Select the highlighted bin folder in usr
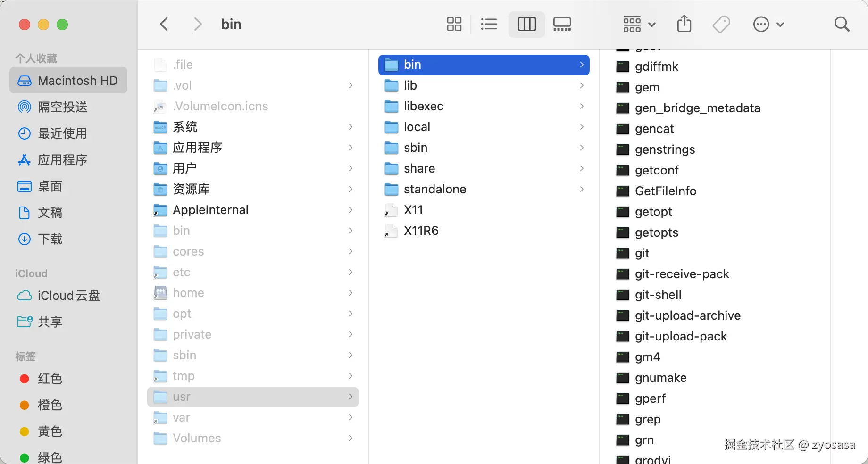868x464 pixels. pyautogui.click(x=484, y=65)
